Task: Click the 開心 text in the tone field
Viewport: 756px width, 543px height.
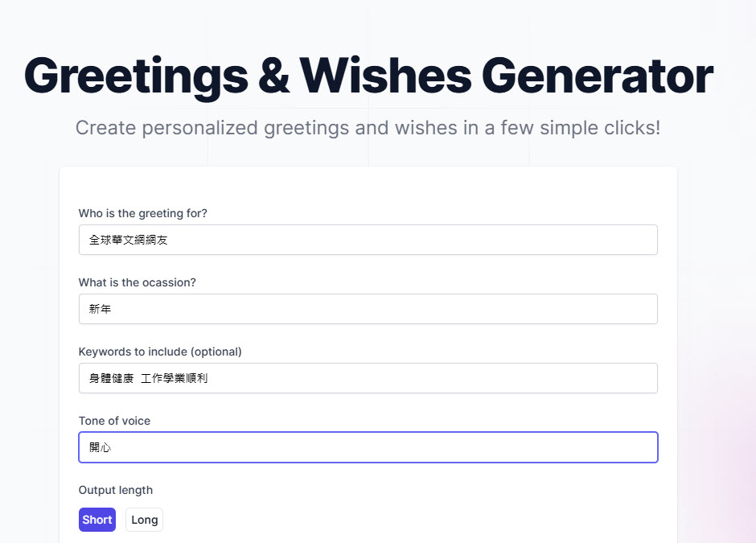Action: (x=100, y=447)
